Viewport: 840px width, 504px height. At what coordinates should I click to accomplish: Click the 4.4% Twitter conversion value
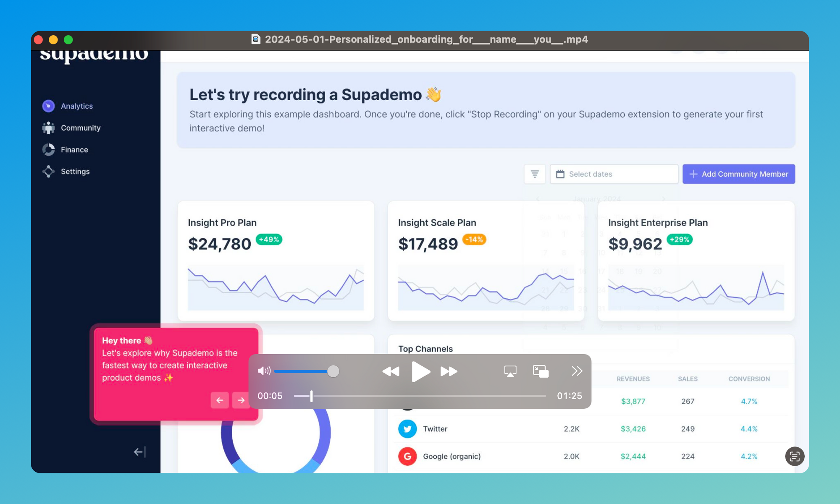pos(749,429)
